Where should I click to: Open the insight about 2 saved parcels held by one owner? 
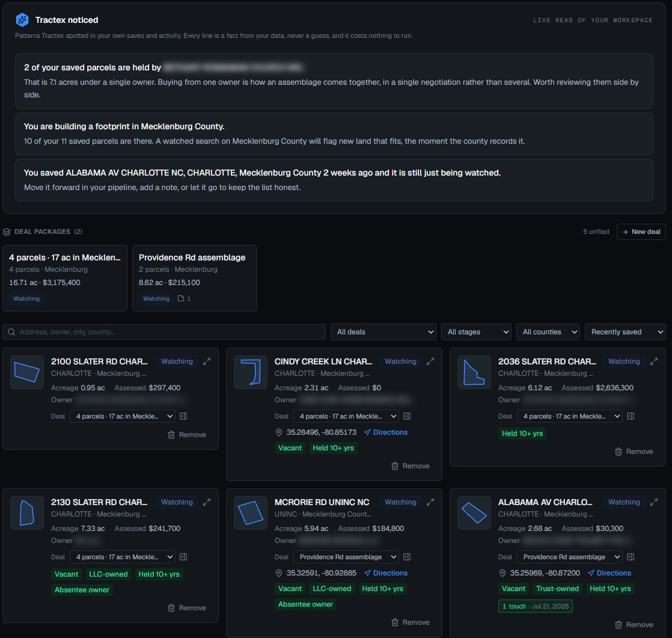coord(334,81)
